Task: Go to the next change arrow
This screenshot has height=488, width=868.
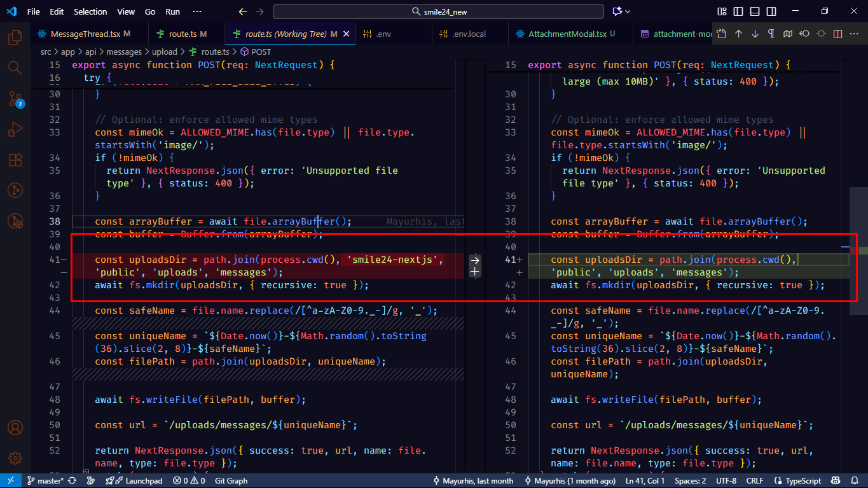Action: coord(755,34)
